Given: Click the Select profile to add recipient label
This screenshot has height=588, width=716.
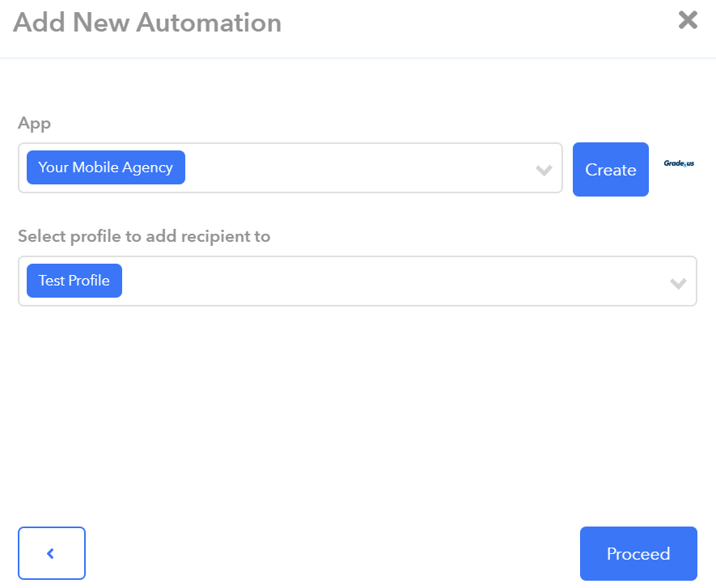Looking at the screenshot, I should pos(144,236).
